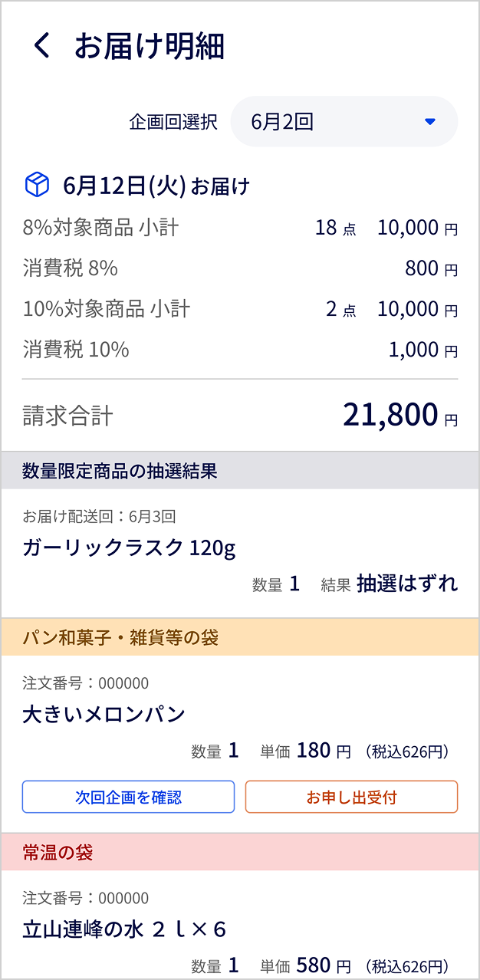480x980 pixels.
Task: Click the 立山連峰の水 2l×6 item name
Action: 124,929
